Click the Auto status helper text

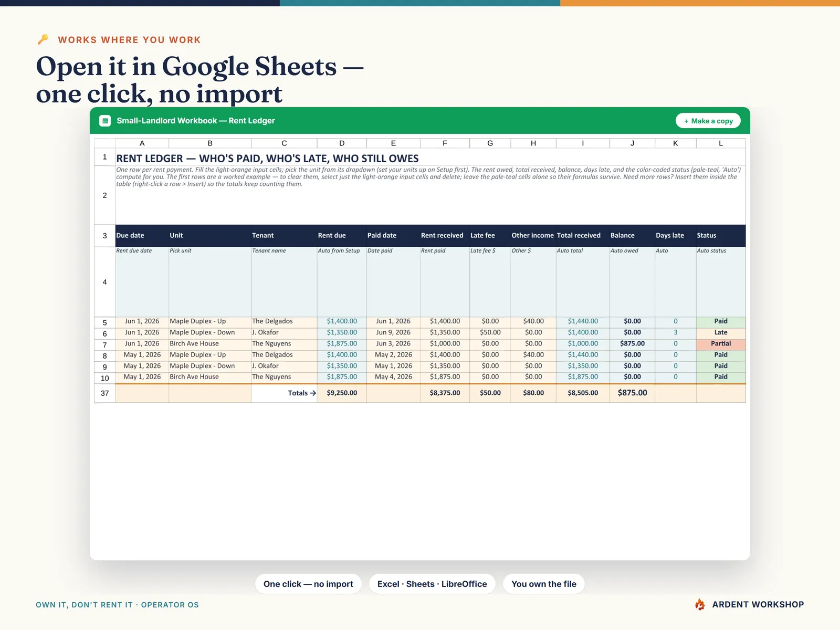click(711, 251)
